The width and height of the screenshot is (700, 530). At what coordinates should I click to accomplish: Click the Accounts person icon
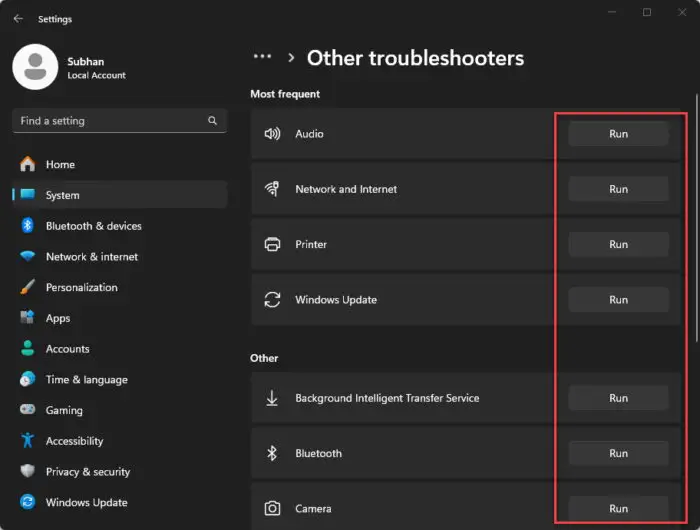click(x=28, y=348)
